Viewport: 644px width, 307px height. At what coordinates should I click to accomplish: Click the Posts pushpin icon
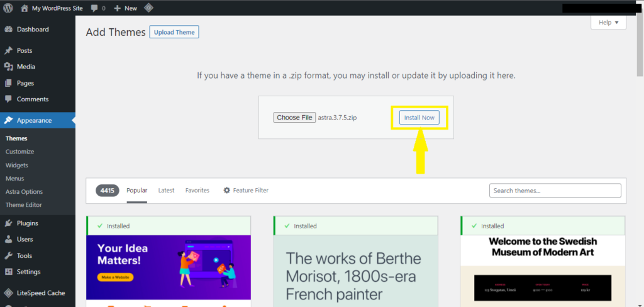click(x=8, y=50)
